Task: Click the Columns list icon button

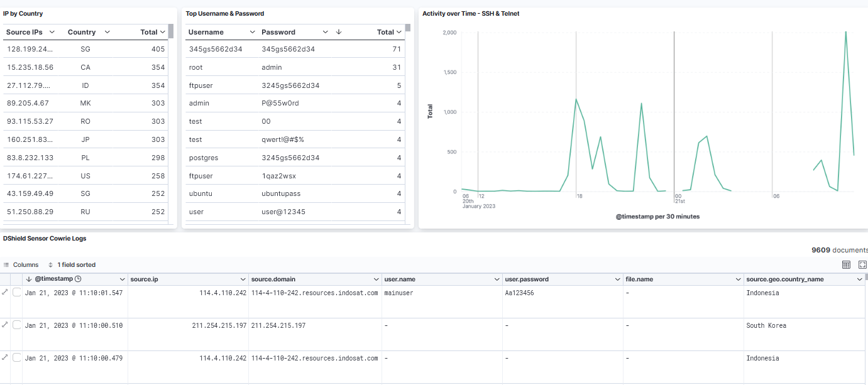Action: 21,265
